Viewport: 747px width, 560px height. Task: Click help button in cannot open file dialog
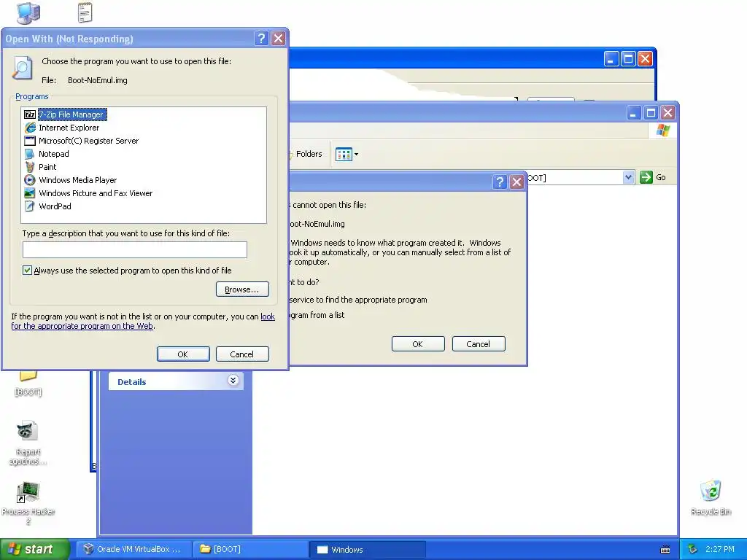coord(499,182)
